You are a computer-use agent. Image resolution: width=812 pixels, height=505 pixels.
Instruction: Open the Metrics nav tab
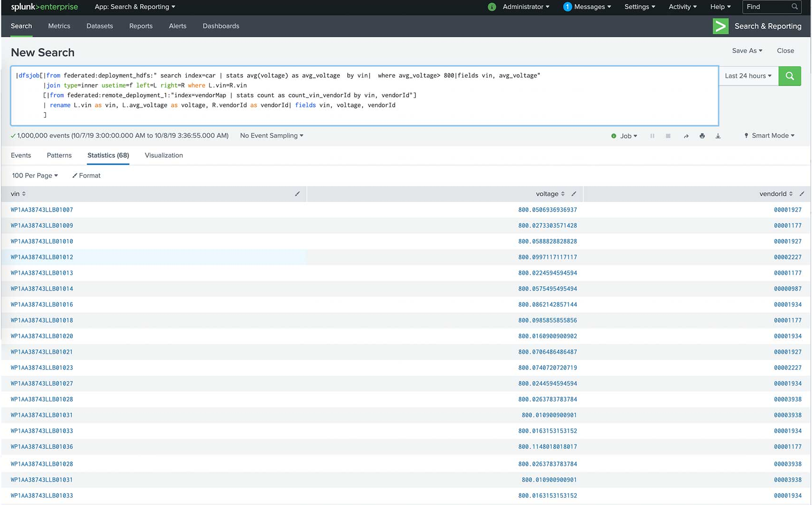(x=59, y=26)
